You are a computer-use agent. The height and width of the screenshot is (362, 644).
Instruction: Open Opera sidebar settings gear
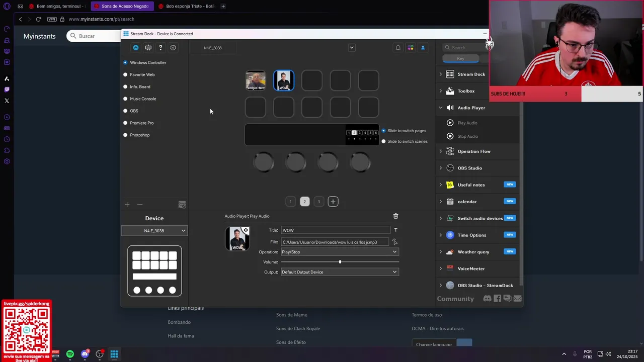(x=7, y=161)
